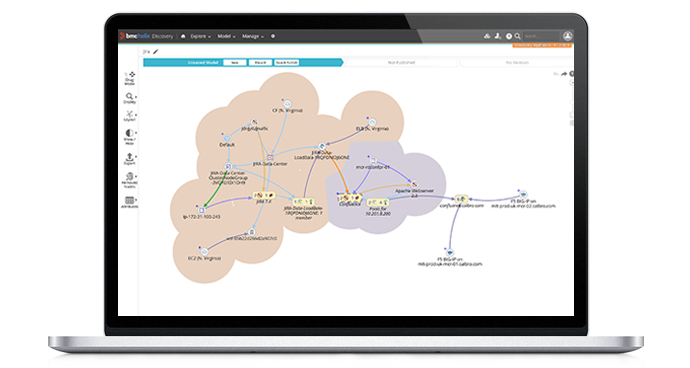
Task: Open the Manage menu
Action: (x=253, y=36)
